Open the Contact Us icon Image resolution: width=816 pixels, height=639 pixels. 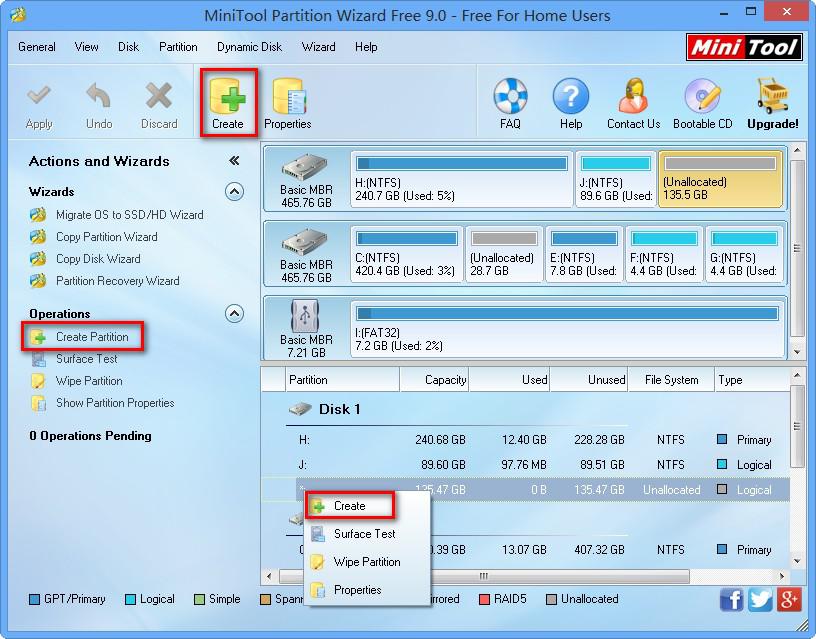pos(632,100)
